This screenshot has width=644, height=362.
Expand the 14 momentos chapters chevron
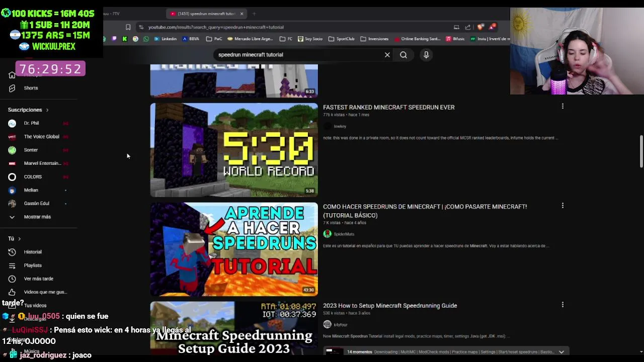click(x=561, y=352)
